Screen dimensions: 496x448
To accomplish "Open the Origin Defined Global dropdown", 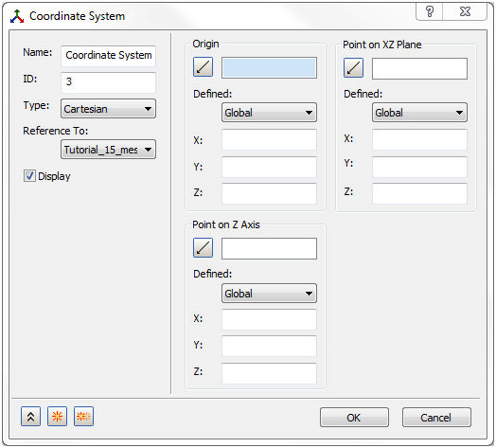I will click(x=269, y=113).
